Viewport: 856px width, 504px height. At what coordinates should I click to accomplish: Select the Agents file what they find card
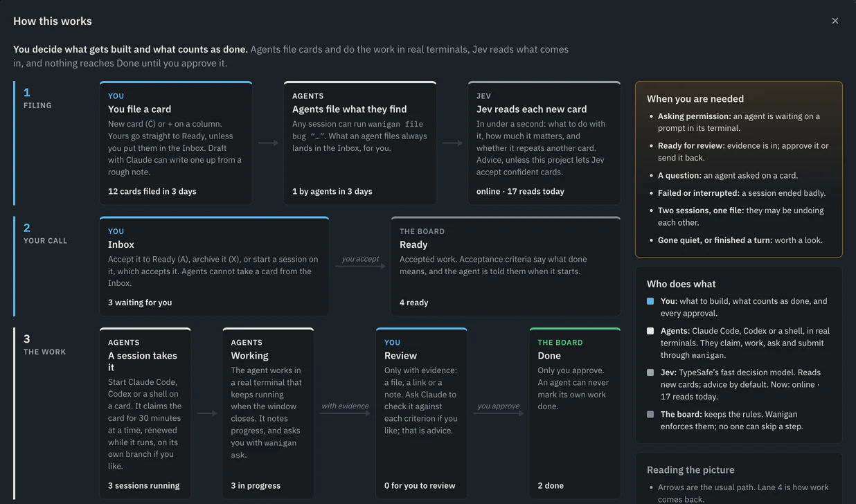pos(360,143)
